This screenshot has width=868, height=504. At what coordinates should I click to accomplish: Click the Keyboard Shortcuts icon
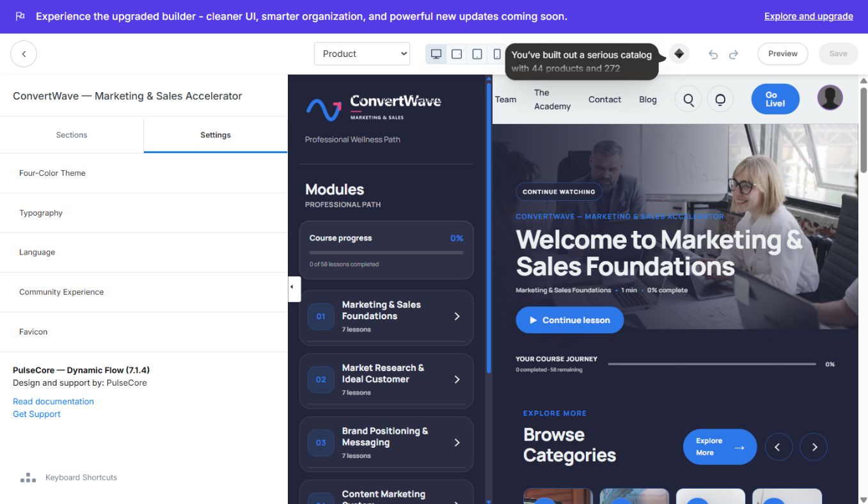(28, 478)
